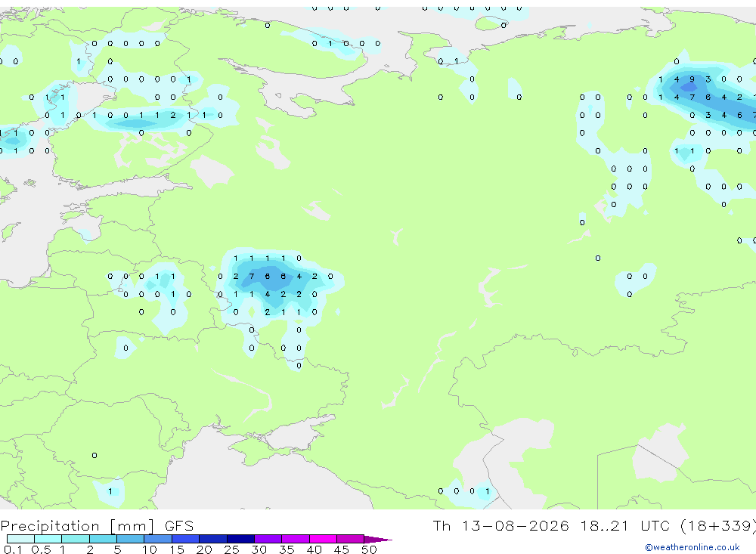Pick the 25–30 mm navy legend swatch
756x554 pixels.
point(240,539)
